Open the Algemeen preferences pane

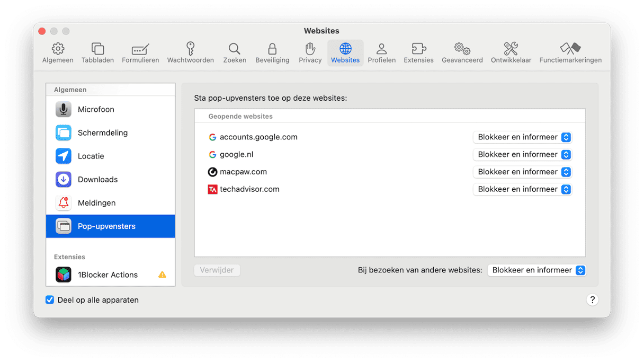(x=58, y=53)
